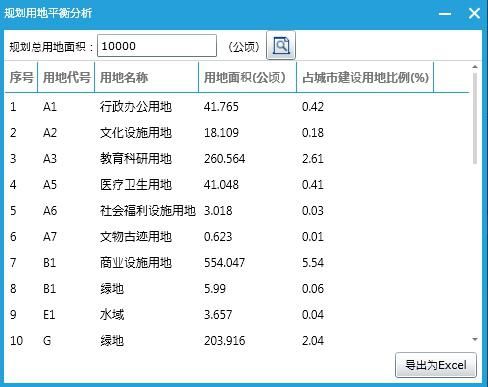Click the ratio value 5.54
The height and width of the screenshot is (387, 488).
(x=313, y=263)
